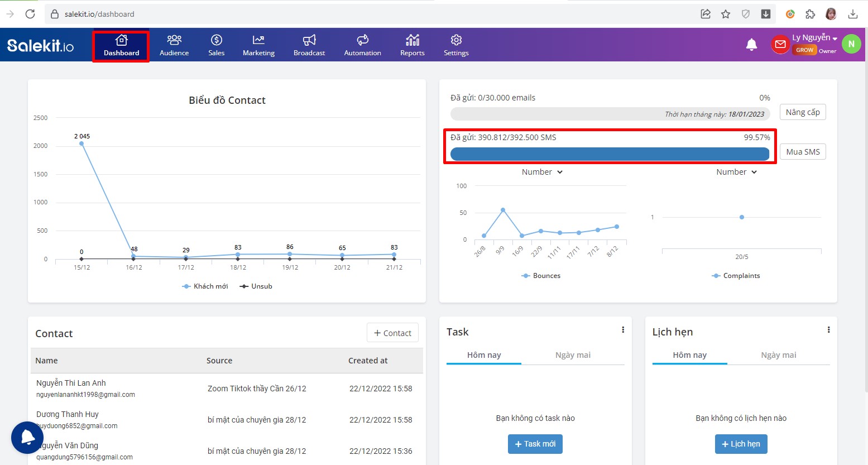The image size is (868, 465).
Task: Click the Source column header
Action: 219,361
